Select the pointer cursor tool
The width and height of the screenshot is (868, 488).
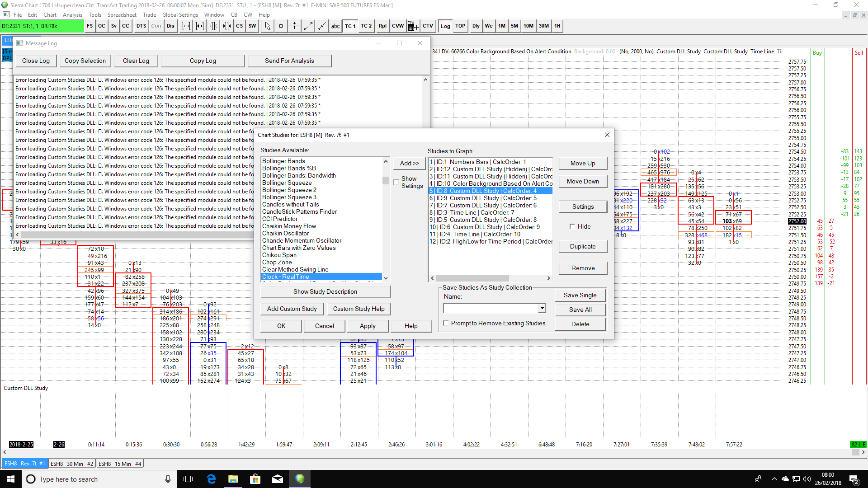[267, 26]
